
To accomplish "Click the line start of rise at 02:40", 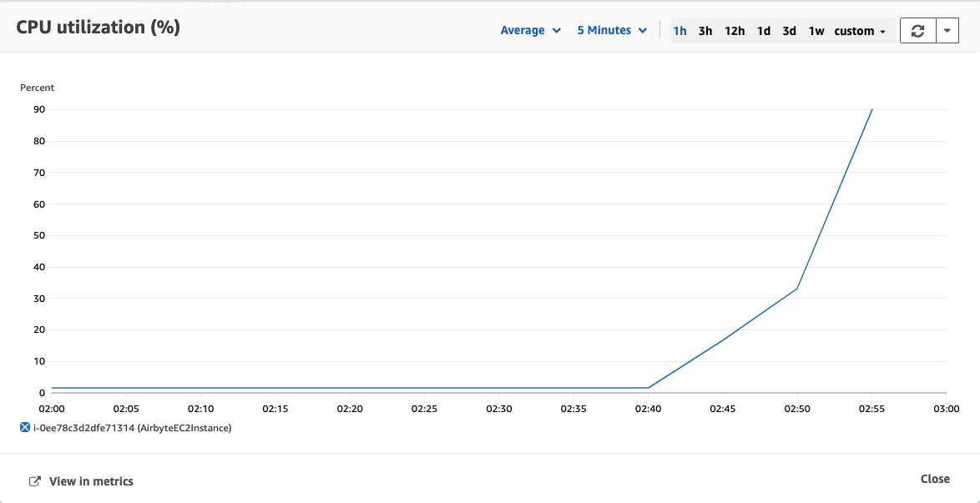I will point(648,387).
